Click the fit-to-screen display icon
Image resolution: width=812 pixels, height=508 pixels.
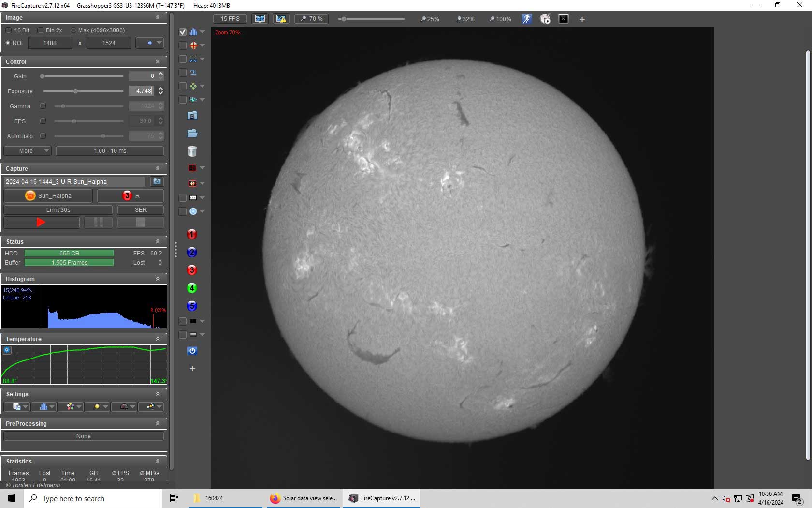(260, 19)
